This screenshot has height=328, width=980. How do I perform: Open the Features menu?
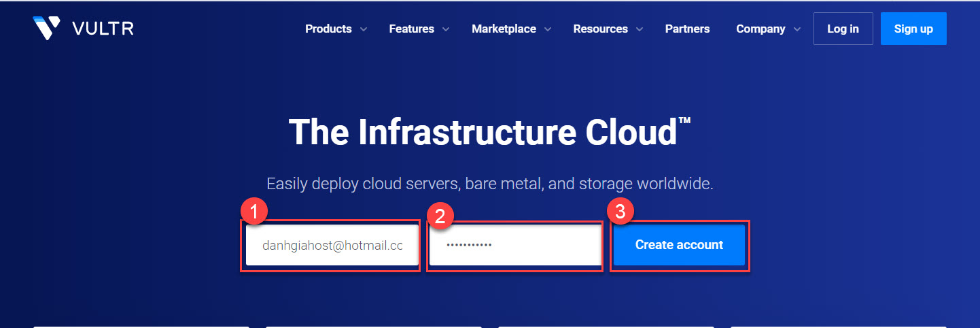(x=411, y=29)
